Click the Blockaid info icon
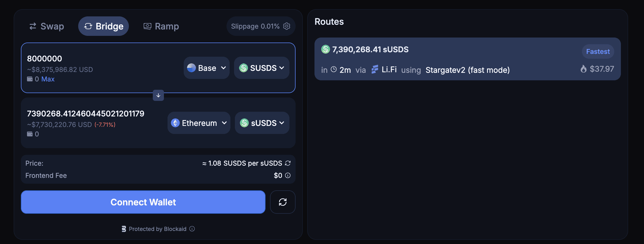The height and width of the screenshot is (244, 644). (x=192, y=229)
